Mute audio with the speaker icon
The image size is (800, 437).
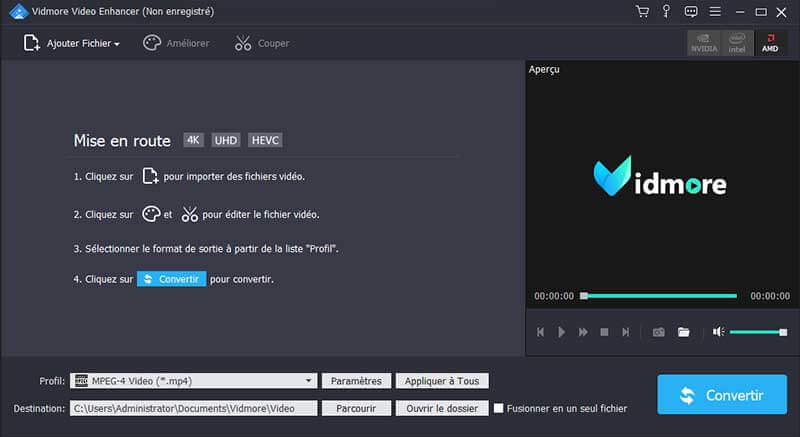tap(718, 332)
